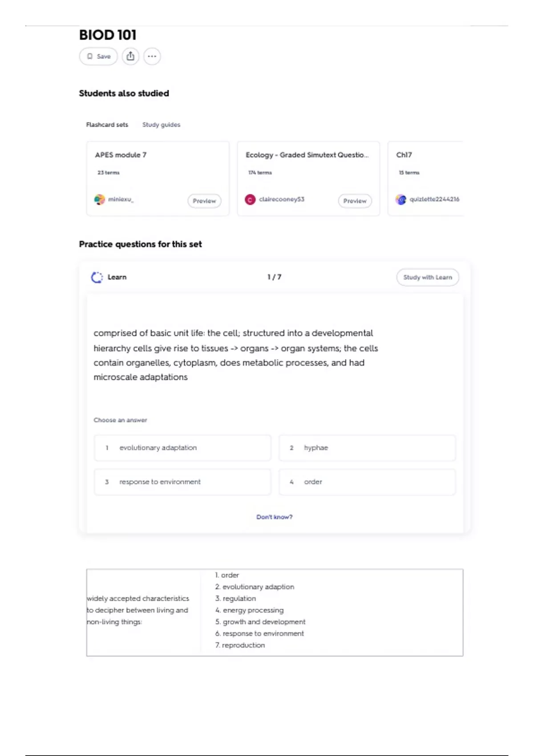Viewport: 534px width, 756px height.
Task: Preview the APES module 7 set
Action: coord(204,201)
